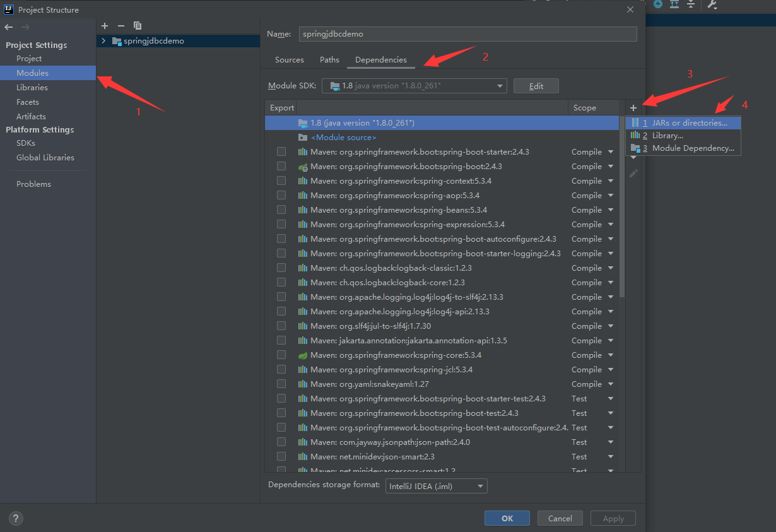Viewport: 776px width, 532px height.
Task: Click the move dependency down arrow
Action: pos(633,157)
